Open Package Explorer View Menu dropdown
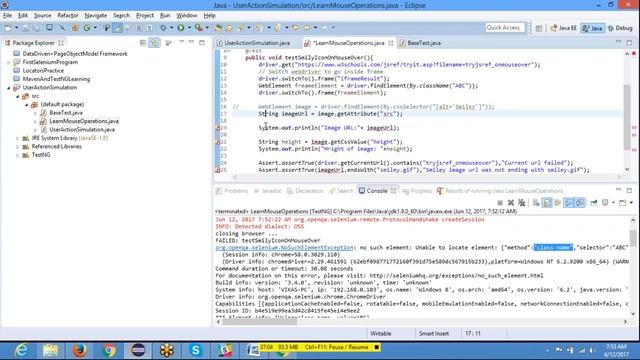The height and width of the screenshot is (360, 640). pyautogui.click(x=181, y=42)
